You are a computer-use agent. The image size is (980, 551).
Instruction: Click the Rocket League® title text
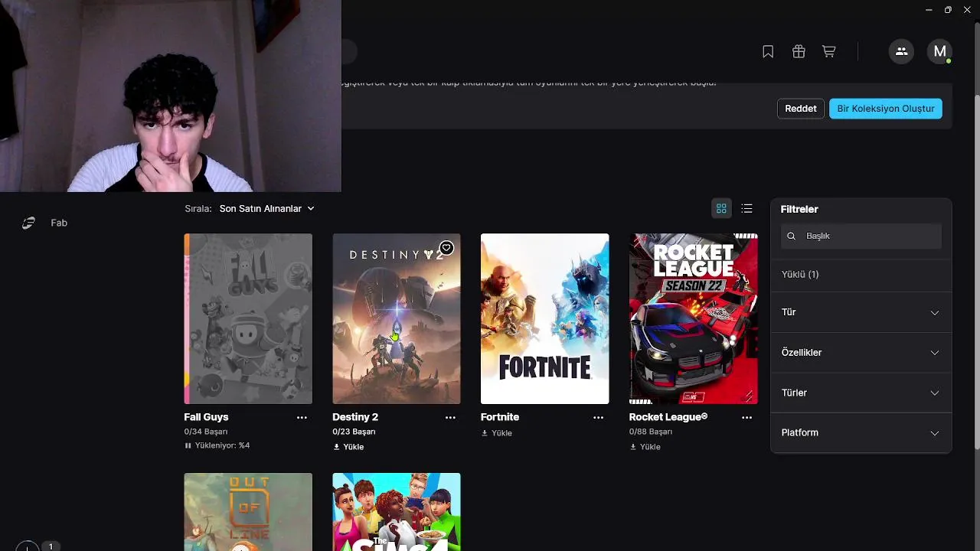pyautogui.click(x=668, y=417)
